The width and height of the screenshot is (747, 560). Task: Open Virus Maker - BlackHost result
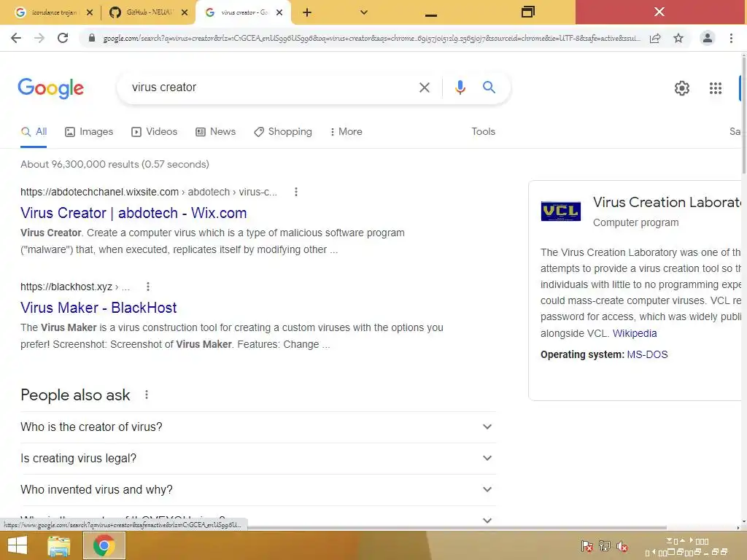pos(98,308)
